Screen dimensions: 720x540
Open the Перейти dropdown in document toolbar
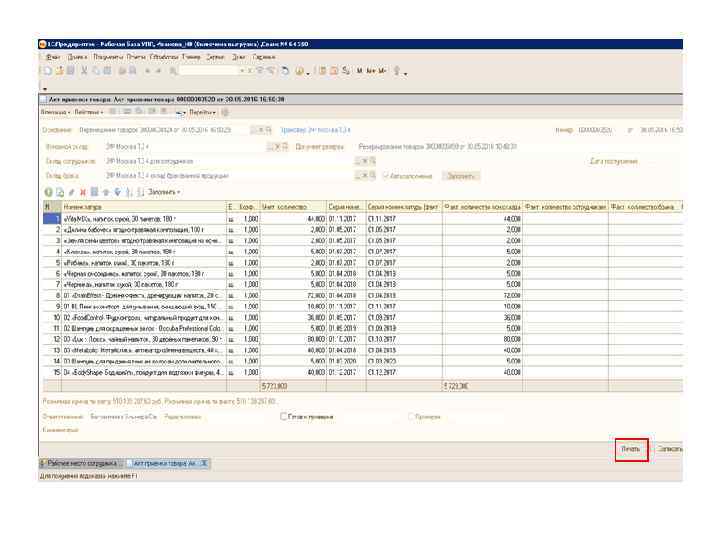pyautogui.click(x=202, y=112)
